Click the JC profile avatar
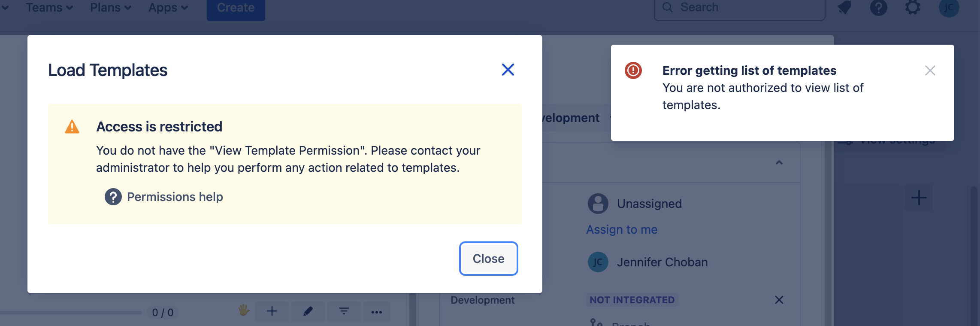Image resolution: width=980 pixels, height=326 pixels. pyautogui.click(x=949, y=8)
